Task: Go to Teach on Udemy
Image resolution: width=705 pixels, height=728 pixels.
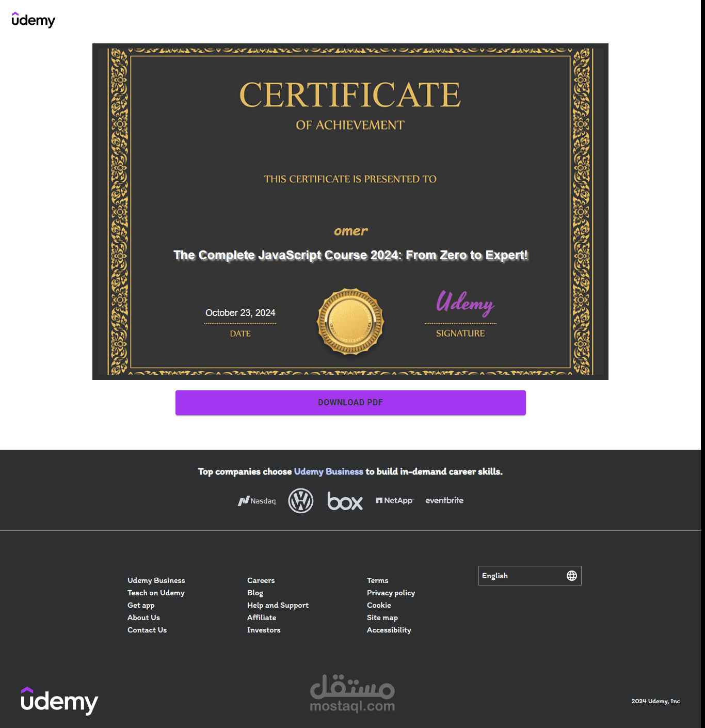Action: (x=156, y=593)
